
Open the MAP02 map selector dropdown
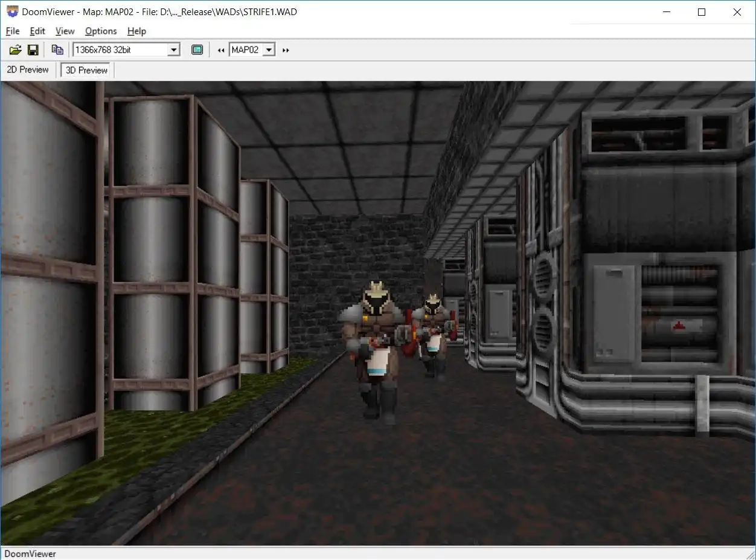[269, 50]
